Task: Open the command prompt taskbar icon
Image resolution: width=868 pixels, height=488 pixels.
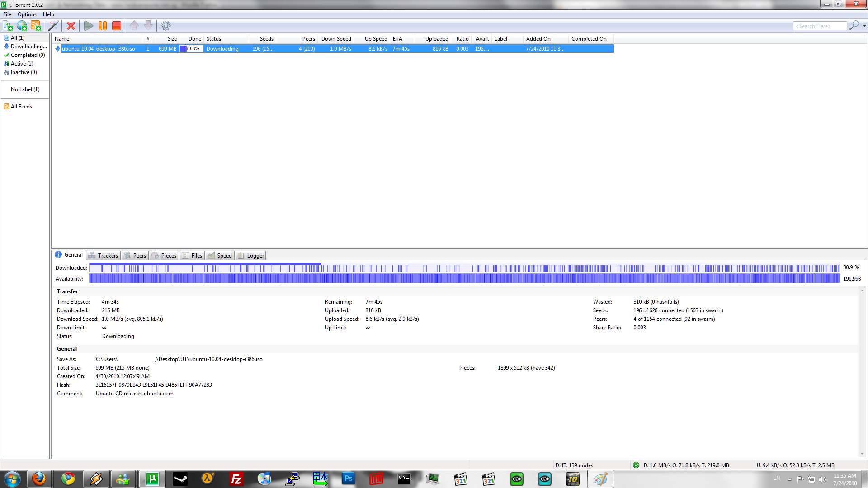Action: coord(404,479)
